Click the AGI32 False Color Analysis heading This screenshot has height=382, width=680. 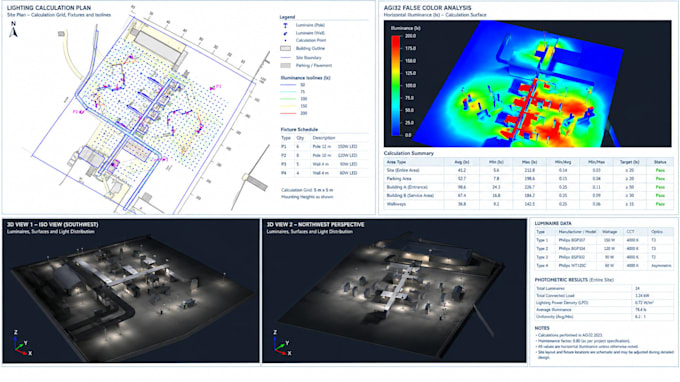427,8
